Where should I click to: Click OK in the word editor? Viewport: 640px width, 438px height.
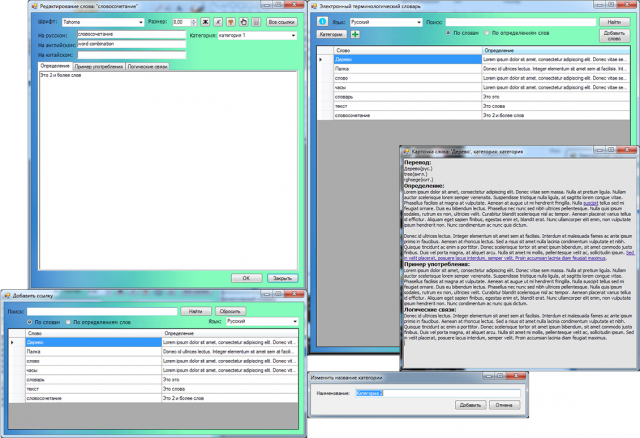coord(247,278)
